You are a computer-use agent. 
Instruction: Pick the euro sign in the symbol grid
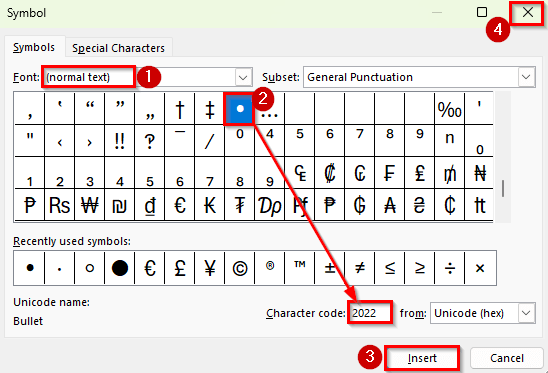coord(180,205)
